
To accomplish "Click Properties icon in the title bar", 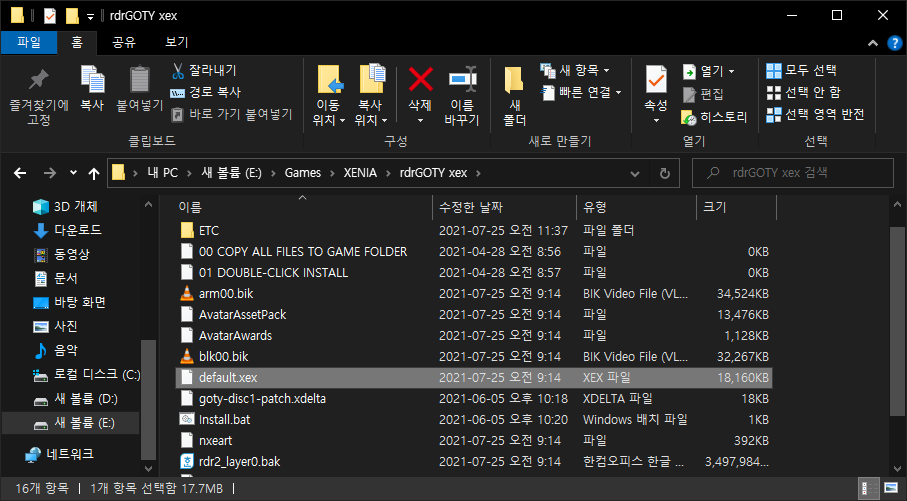I will (x=50, y=16).
